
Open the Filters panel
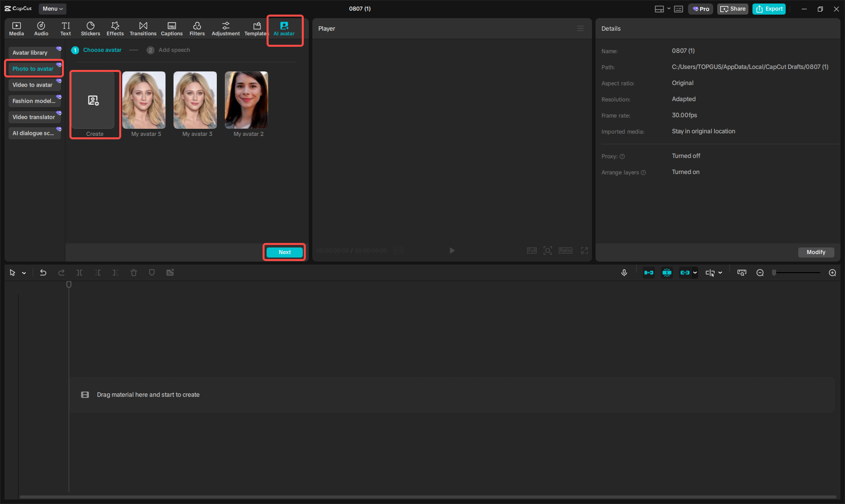point(197,29)
